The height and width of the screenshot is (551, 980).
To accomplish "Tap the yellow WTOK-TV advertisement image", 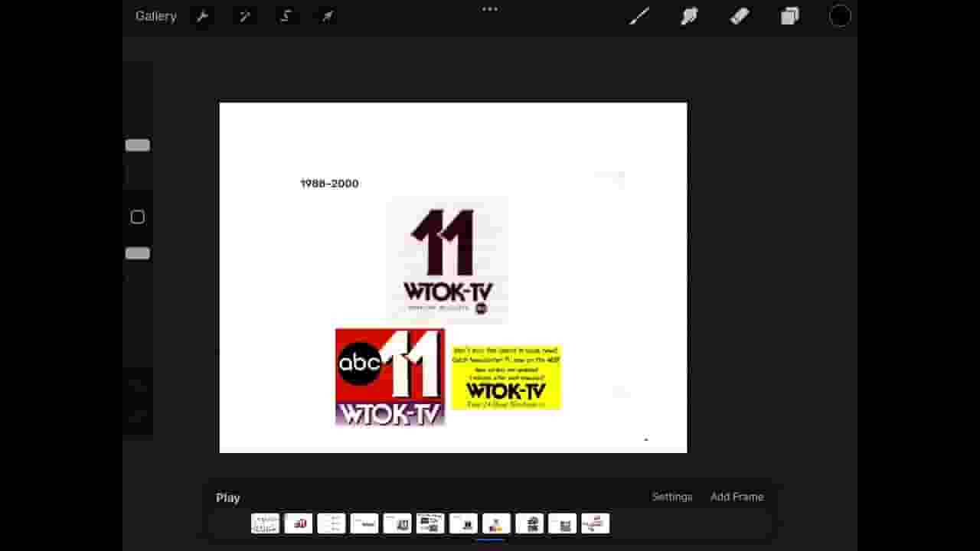I will [506, 377].
